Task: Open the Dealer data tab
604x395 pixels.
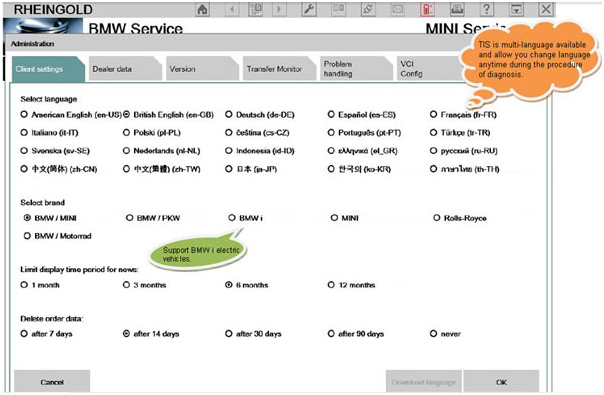Action: coord(125,69)
